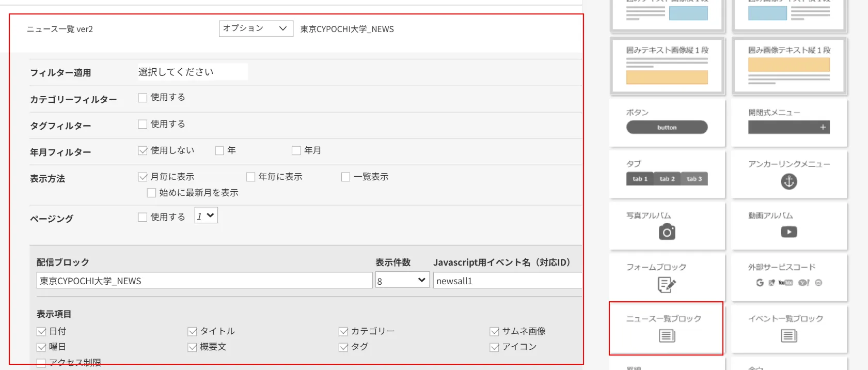Add the collapsible menu plus bar
This screenshot has width=868, height=370.
tap(788, 127)
